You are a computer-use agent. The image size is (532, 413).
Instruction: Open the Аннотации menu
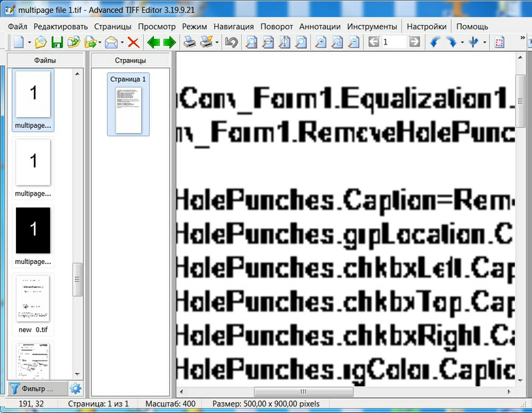(x=320, y=27)
